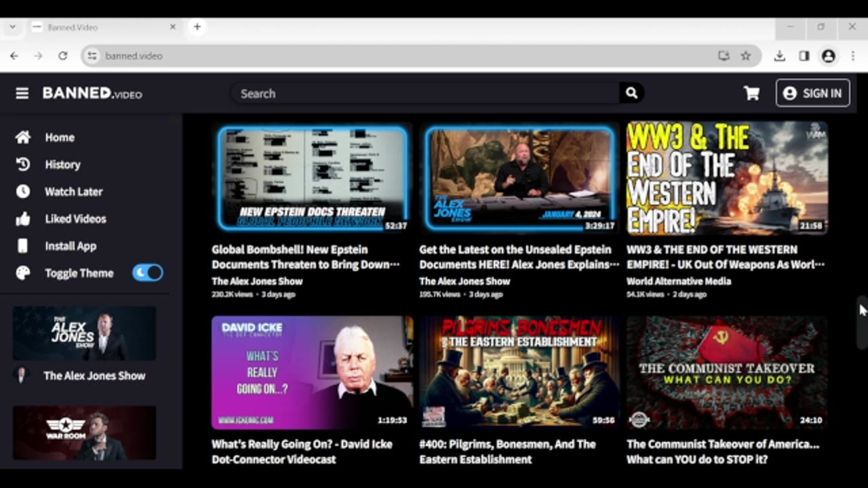Click the Toggle Theme palette icon

coord(23,272)
